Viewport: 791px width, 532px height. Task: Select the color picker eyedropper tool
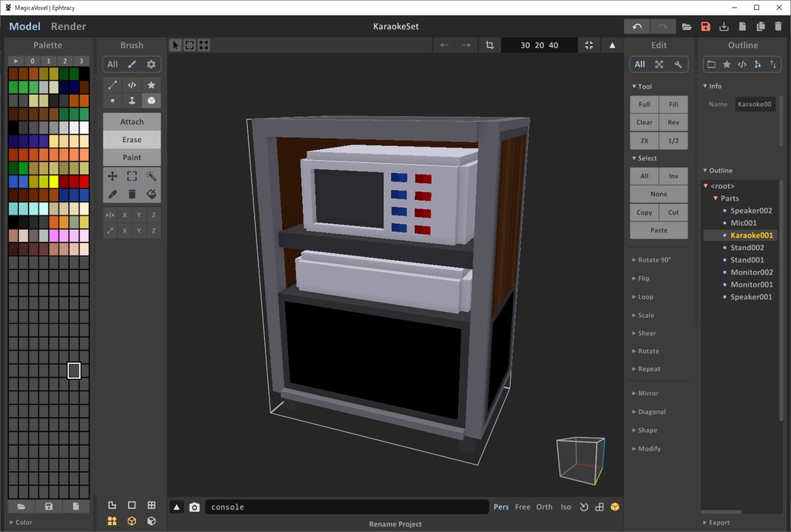[113, 194]
